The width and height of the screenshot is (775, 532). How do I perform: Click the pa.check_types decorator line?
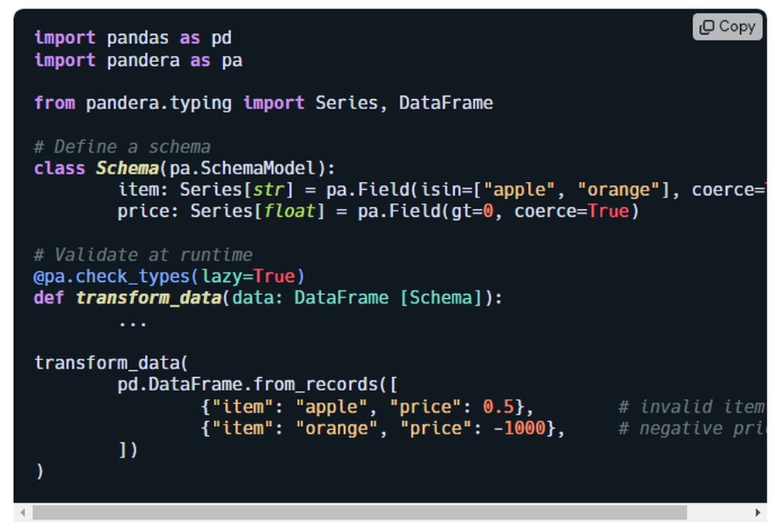(167, 276)
